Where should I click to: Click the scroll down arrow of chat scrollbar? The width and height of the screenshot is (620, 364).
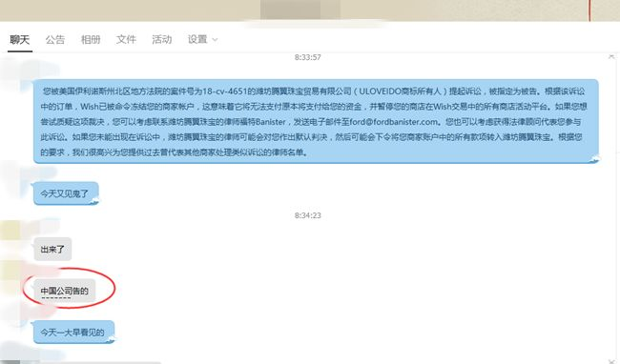click(611, 361)
